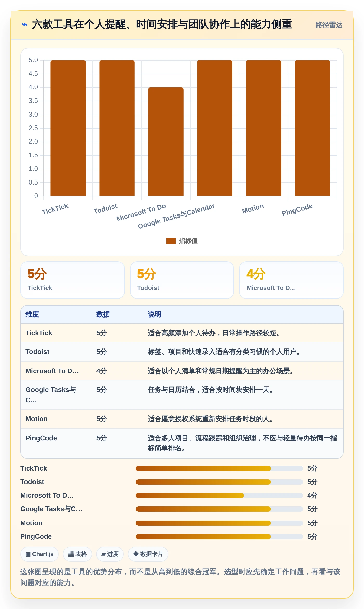The height and width of the screenshot is (609, 364).
Task: Click 4分 value in Microsoft table row
Action: [101, 371]
